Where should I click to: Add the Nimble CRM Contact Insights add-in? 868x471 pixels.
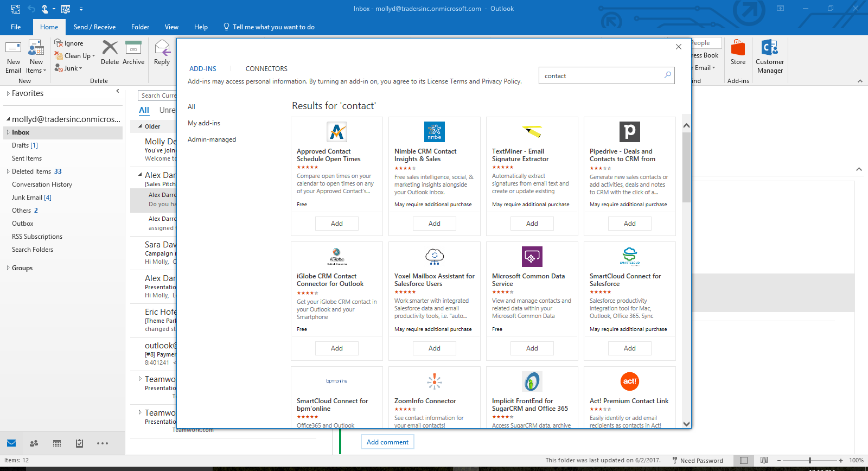click(x=435, y=224)
